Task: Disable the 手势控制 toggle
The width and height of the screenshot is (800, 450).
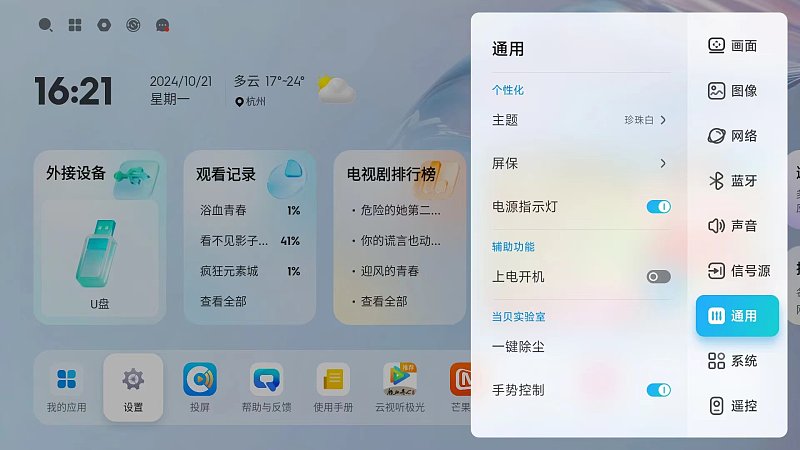Action: 659,390
